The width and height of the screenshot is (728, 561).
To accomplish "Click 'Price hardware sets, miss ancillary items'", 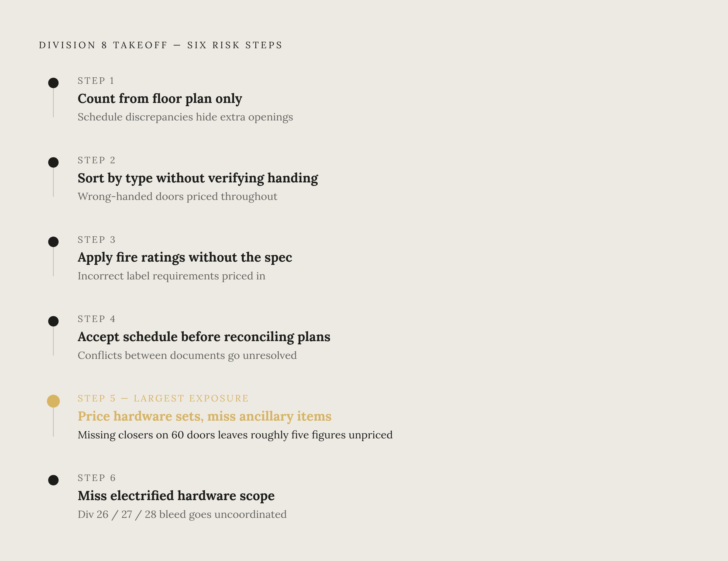I will pos(205,416).
